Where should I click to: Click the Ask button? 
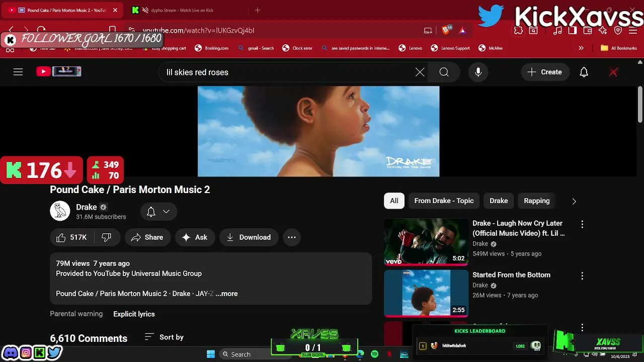point(195,237)
